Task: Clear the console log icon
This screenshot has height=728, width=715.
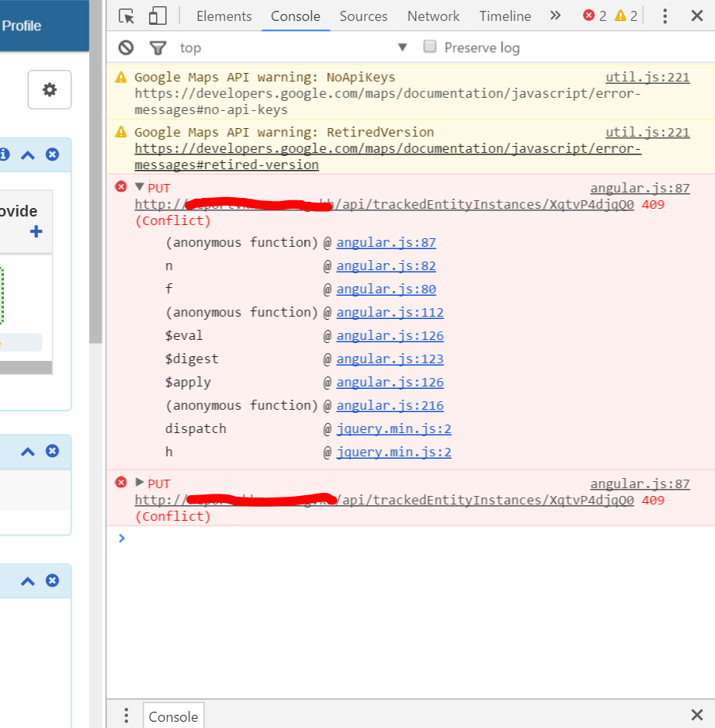Action: click(x=126, y=48)
